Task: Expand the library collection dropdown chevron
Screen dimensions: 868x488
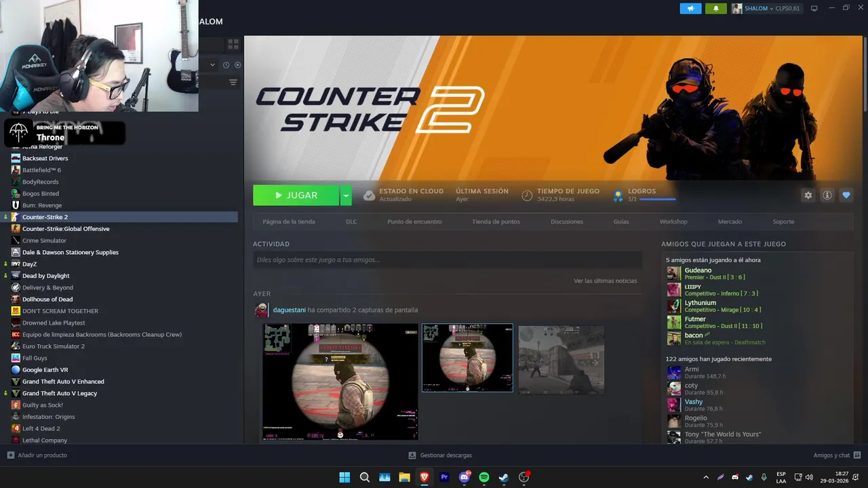Action: click(212, 65)
